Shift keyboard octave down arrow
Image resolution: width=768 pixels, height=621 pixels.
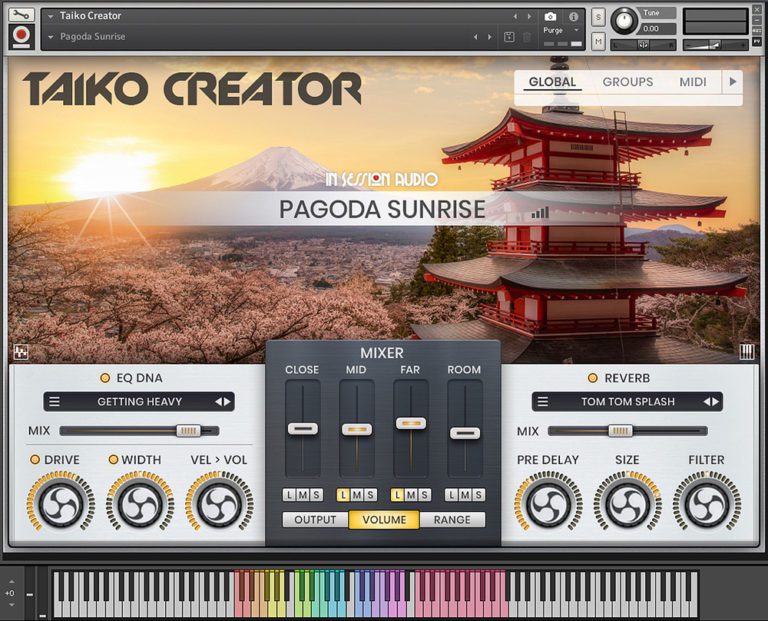point(12,605)
